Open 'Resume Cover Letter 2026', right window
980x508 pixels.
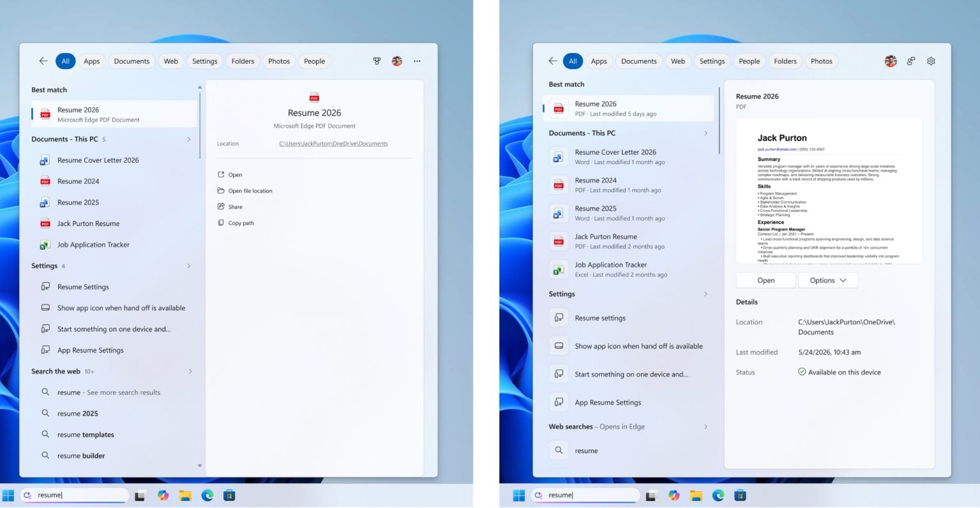[629, 157]
